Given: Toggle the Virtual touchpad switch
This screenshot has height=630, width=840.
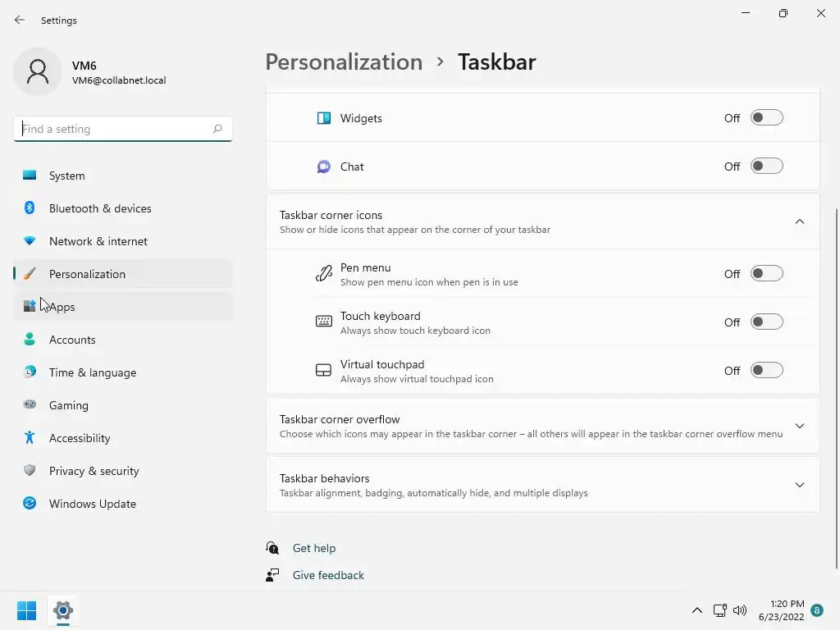Looking at the screenshot, I should pos(767,371).
